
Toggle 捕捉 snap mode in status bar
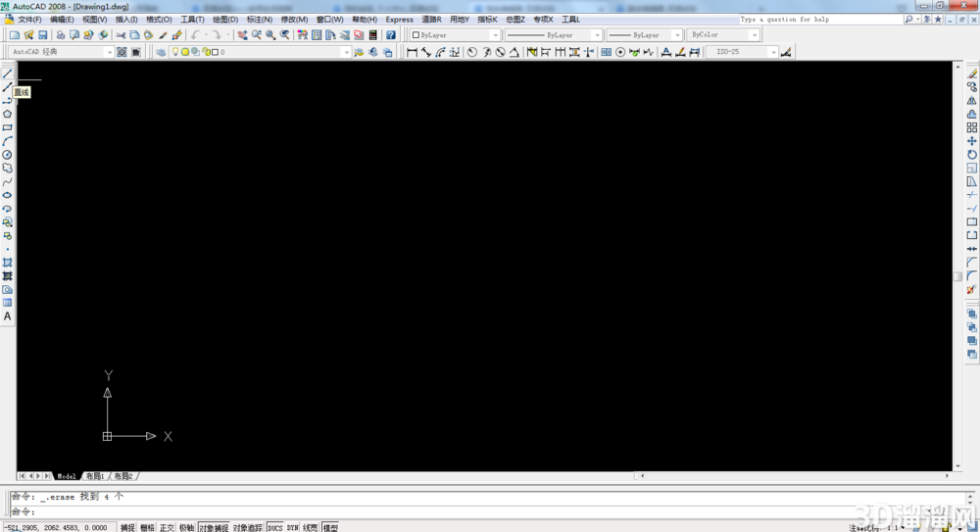(127, 528)
